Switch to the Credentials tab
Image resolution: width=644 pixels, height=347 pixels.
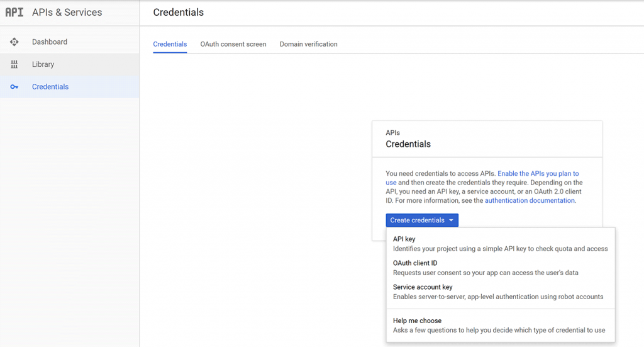(170, 44)
